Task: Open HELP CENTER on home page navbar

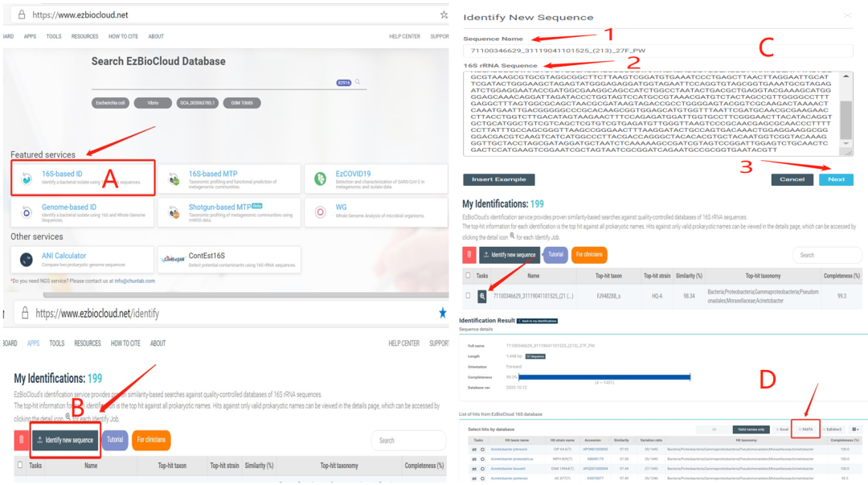Action: pos(404,36)
